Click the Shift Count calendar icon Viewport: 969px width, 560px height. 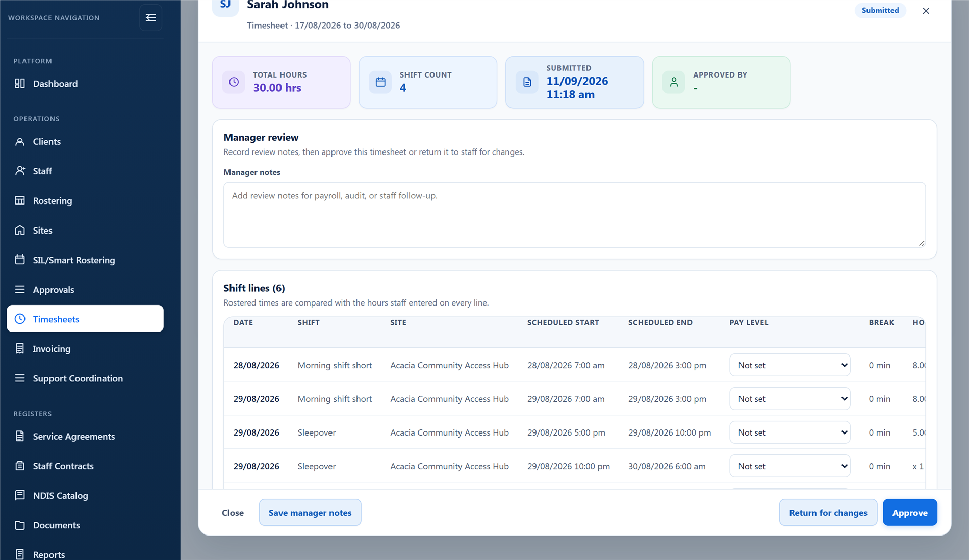[380, 82]
